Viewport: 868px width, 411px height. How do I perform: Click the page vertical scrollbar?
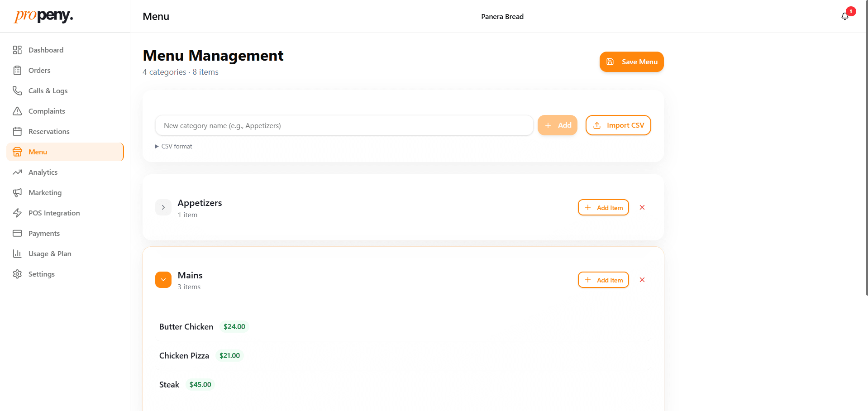point(866,148)
